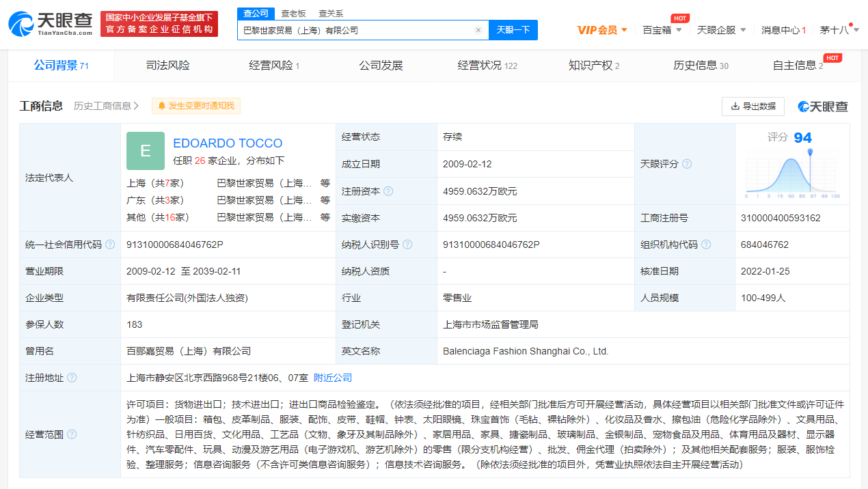
Task: Open the 百宝箱 dropdown menu
Action: click(x=662, y=30)
